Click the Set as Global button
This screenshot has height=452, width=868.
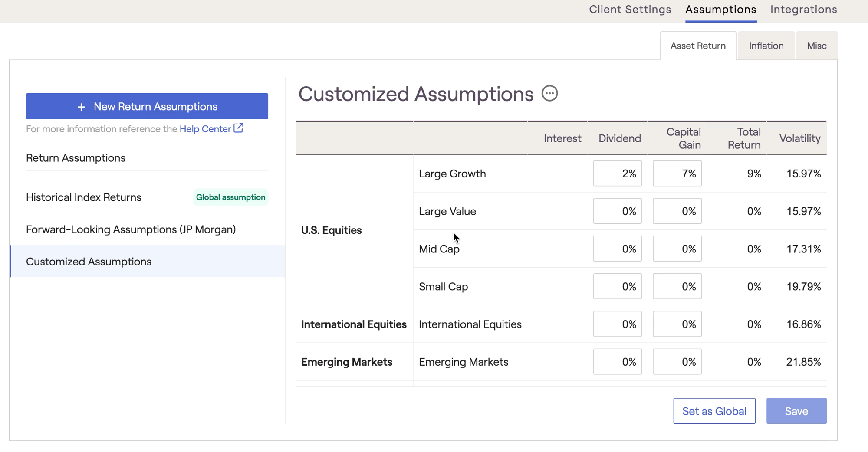click(x=714, y=411)
